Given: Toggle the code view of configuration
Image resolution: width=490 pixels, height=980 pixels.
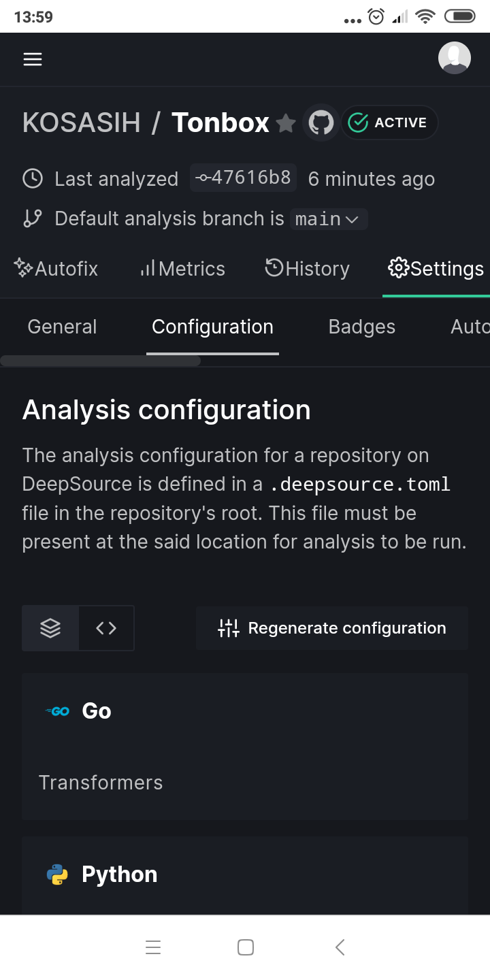Looking at the screenshot, I should coord(106,628).
